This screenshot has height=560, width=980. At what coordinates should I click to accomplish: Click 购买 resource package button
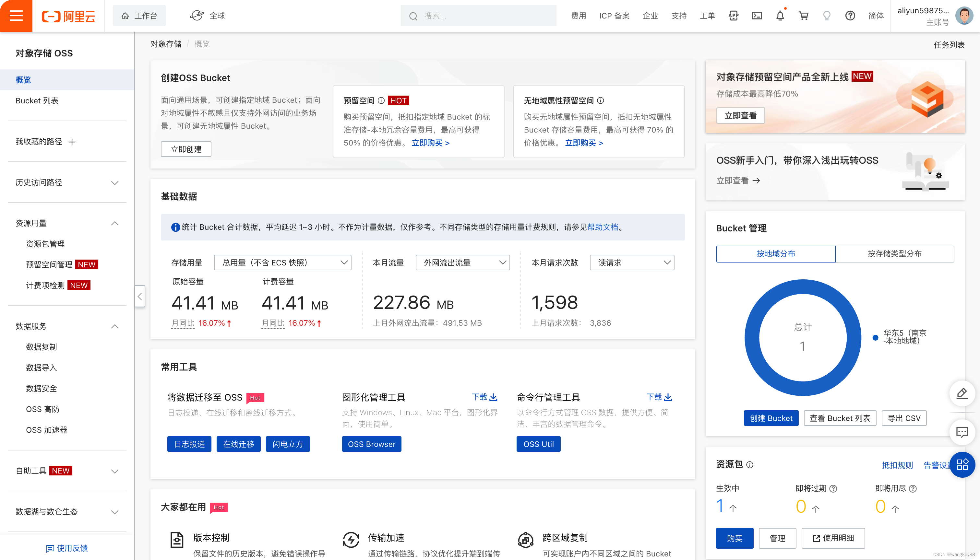point(735,538)
